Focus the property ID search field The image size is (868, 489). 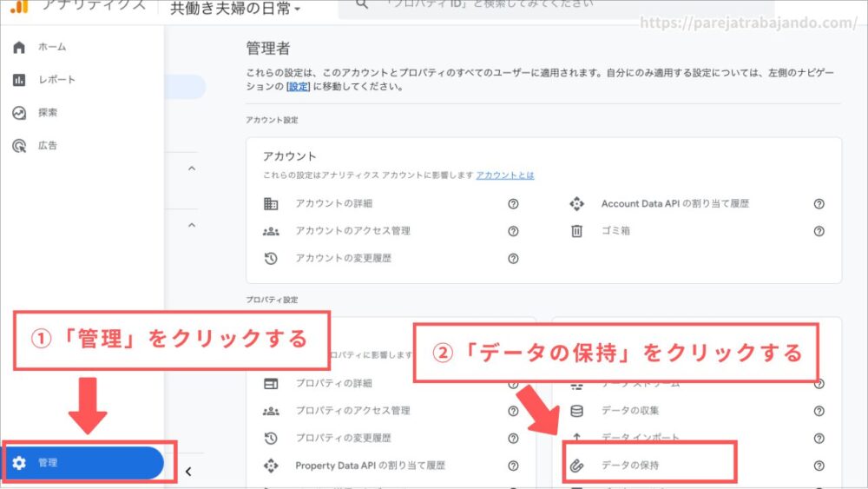tap(556, 8)
